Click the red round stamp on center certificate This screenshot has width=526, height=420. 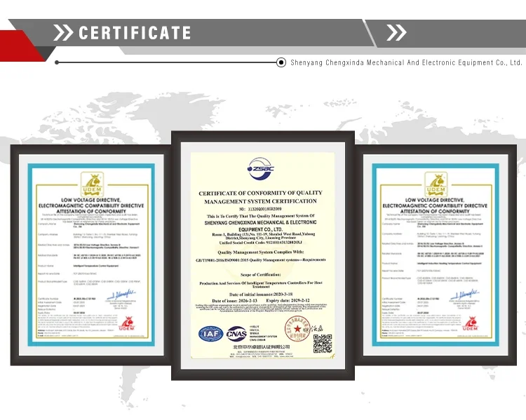[x=297, y=328]
